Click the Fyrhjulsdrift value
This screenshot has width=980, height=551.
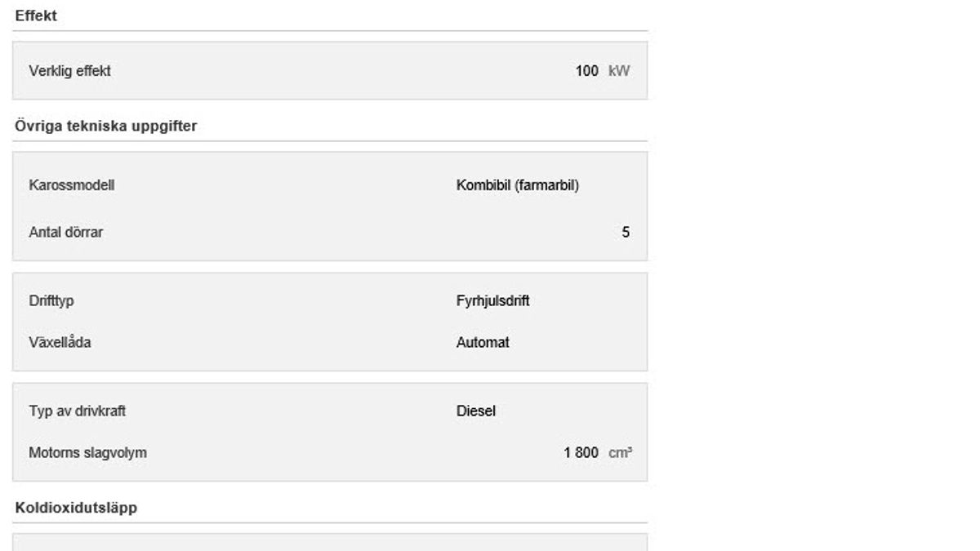pos(492,301)
